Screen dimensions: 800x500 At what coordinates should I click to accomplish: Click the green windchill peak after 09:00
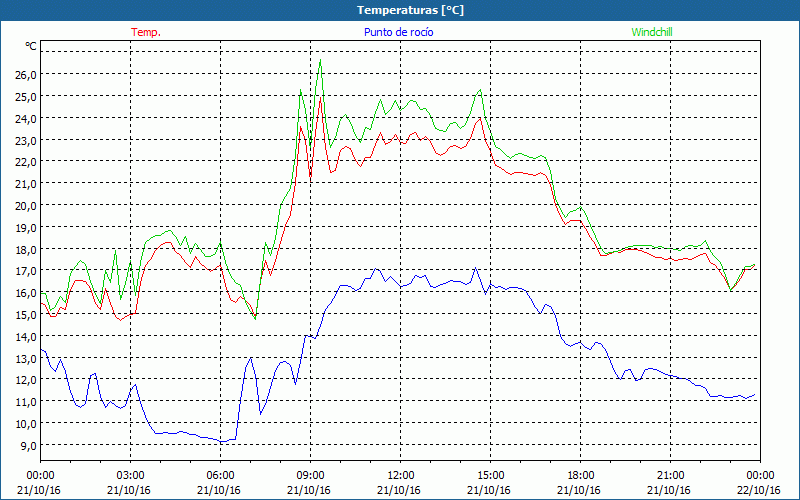320,60
